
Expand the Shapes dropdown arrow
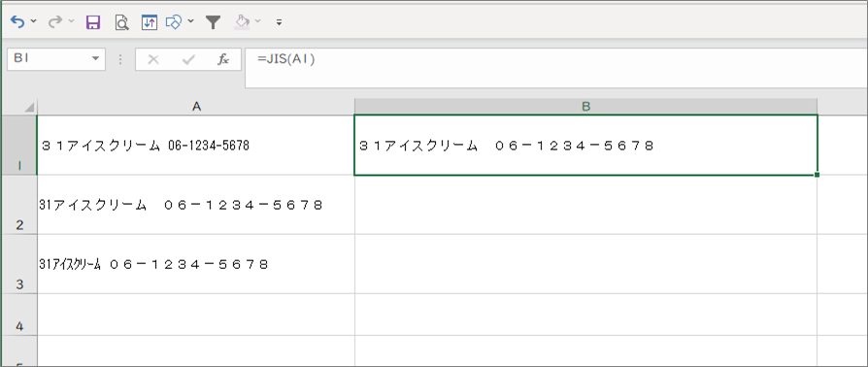191,22
